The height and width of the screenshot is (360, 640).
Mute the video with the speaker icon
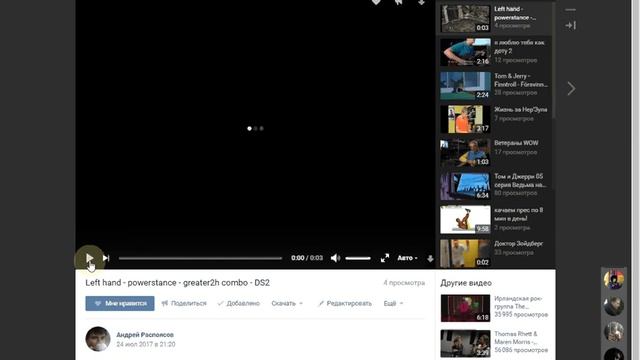335,258
